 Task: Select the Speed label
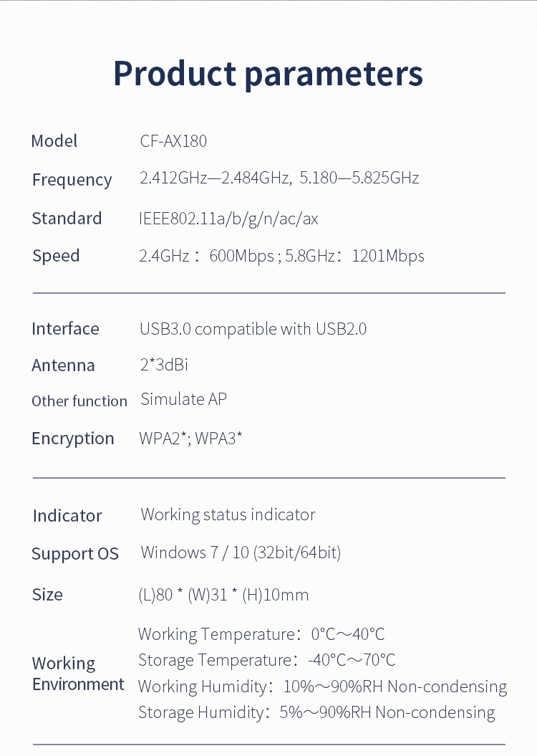point(56,256)
